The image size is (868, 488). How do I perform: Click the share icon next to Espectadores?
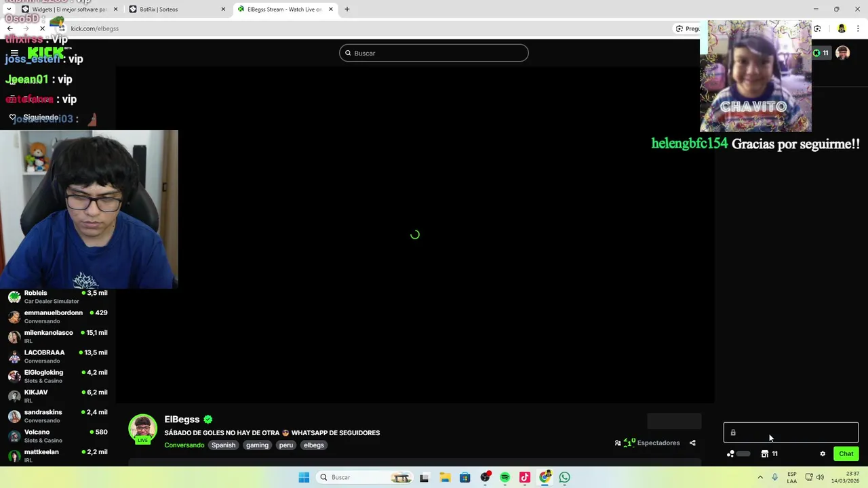(x=692, y=443)
